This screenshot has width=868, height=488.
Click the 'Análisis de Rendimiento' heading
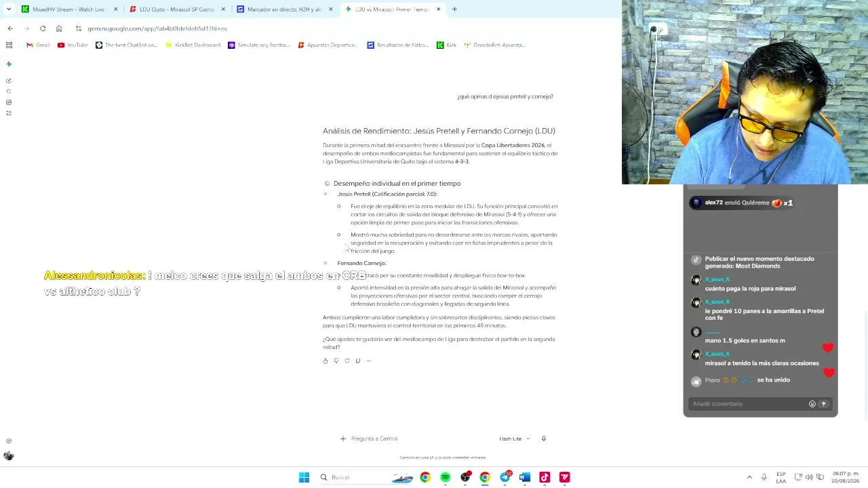point(439,131)
